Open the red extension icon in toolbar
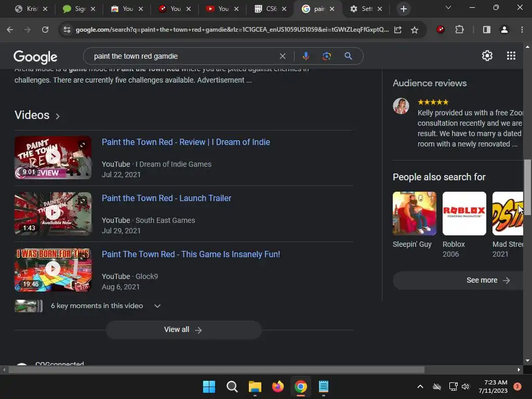Image resolution: width=532 pixels, height=399 pixels. coord(441,30)
